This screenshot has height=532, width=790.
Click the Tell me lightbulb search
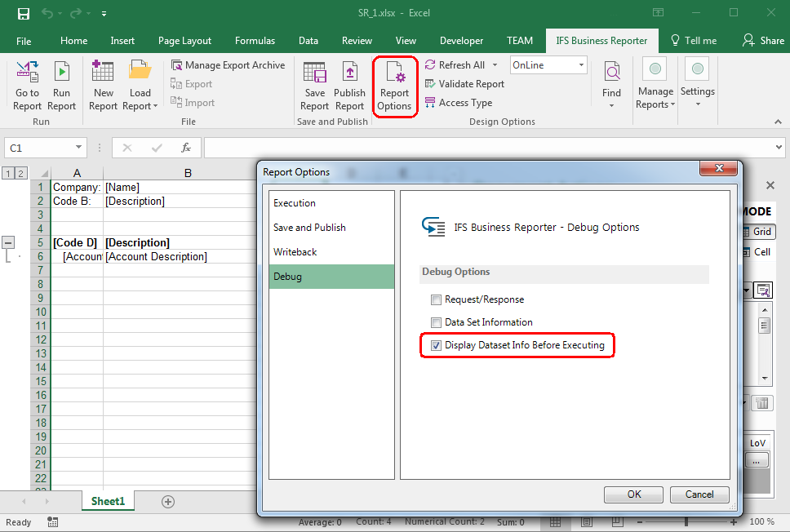(x=693, y=41)
